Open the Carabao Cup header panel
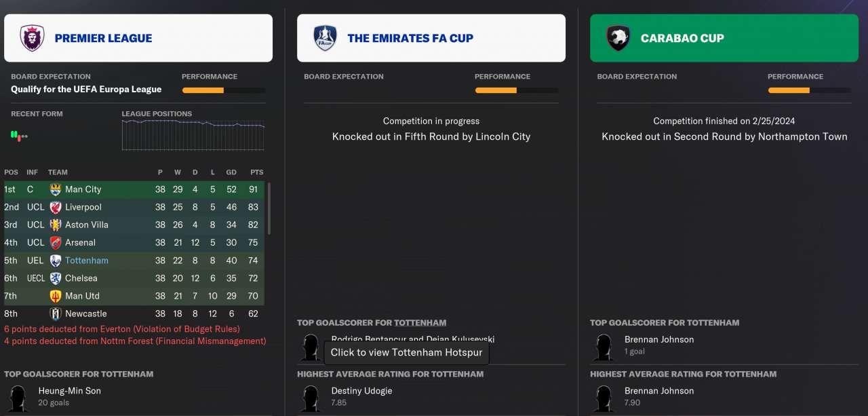The image size is (868, 416). click(x=724, y=38)
